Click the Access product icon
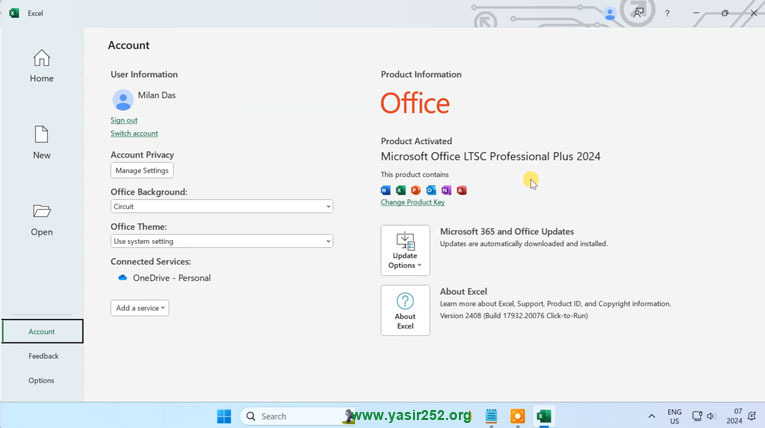Image resolution: width=765 pixels, height=428 pixels. pos(462,190)
